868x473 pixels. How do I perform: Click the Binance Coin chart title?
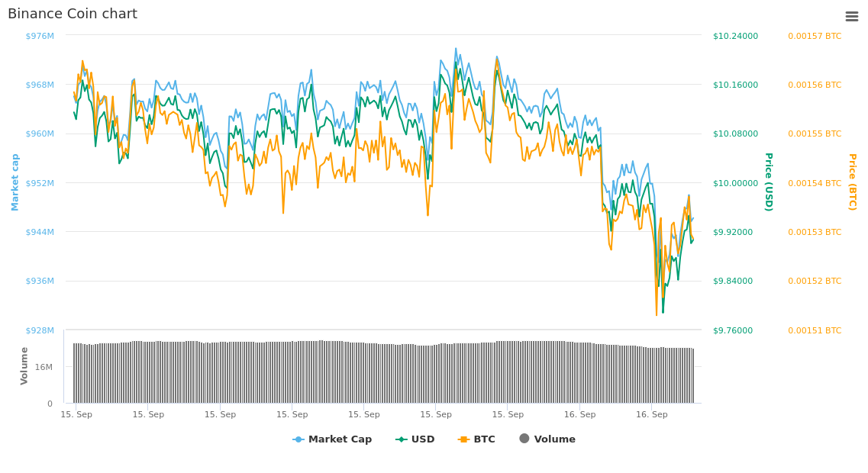point(73,14)
